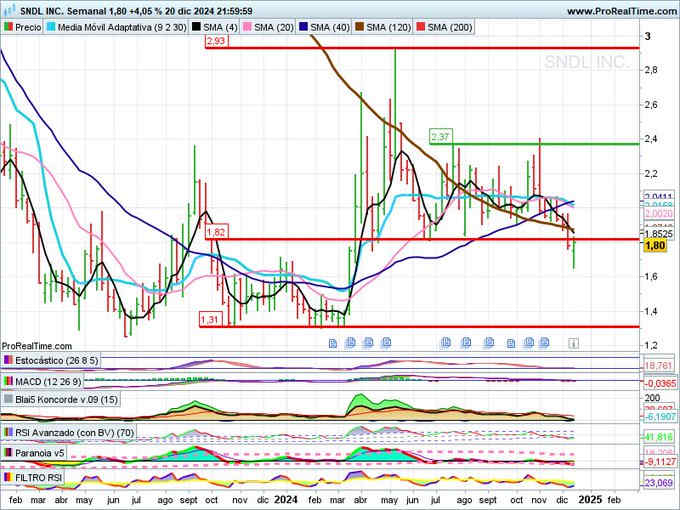This screenshot has width=680, height=510.
Task: Click the 1,8525 price axis tag
Action: pyautogui.click(x=658, y=235)
